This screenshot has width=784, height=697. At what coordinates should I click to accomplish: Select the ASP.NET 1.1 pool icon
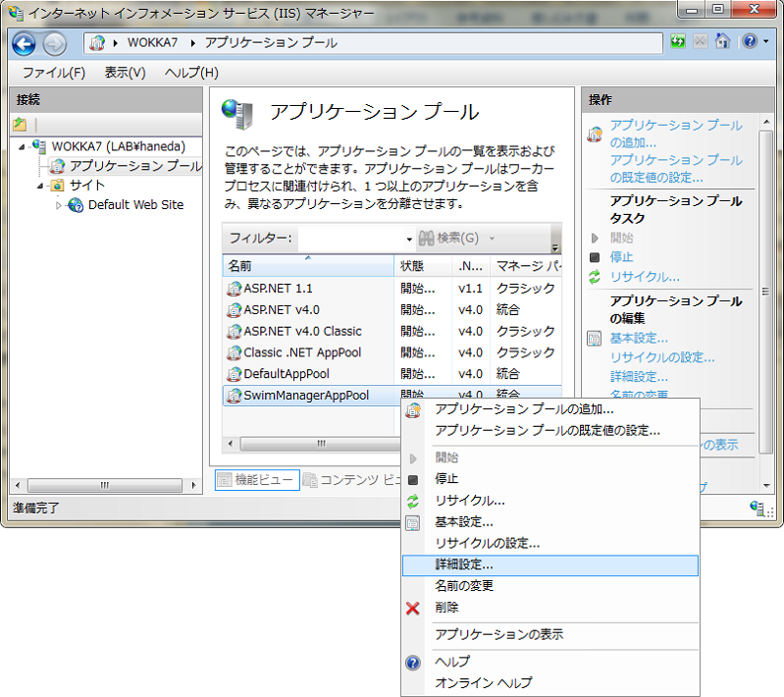[234, 289]
